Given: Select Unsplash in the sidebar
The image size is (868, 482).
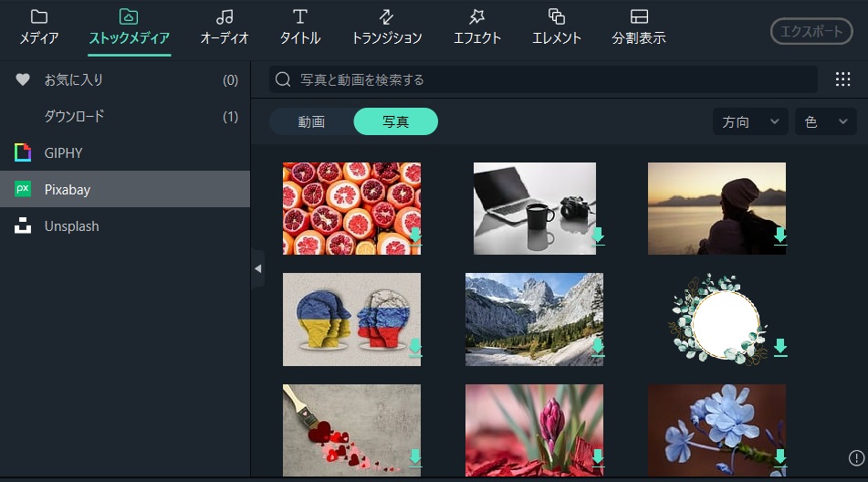Looking at the screenshot, I should 125,225.
